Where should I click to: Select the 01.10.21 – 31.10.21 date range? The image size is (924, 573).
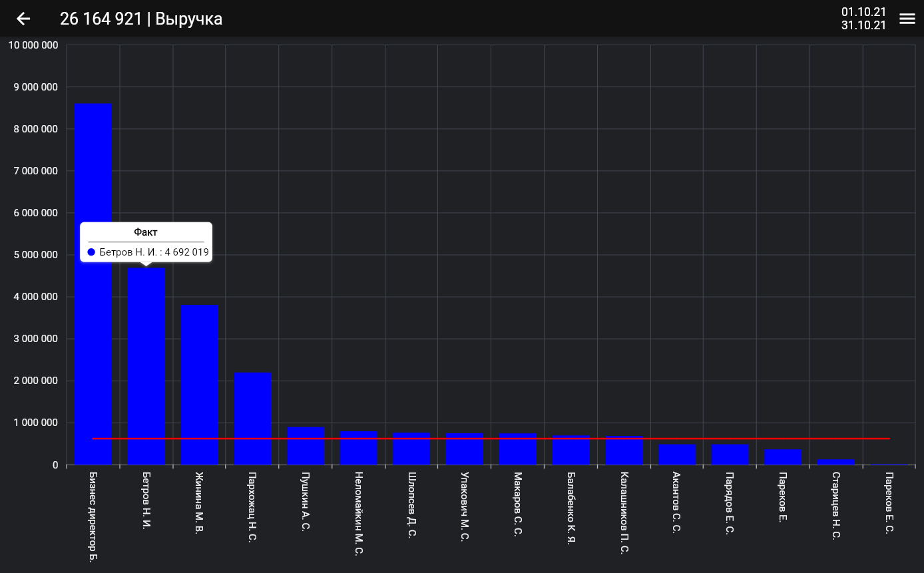coord(863,19)
